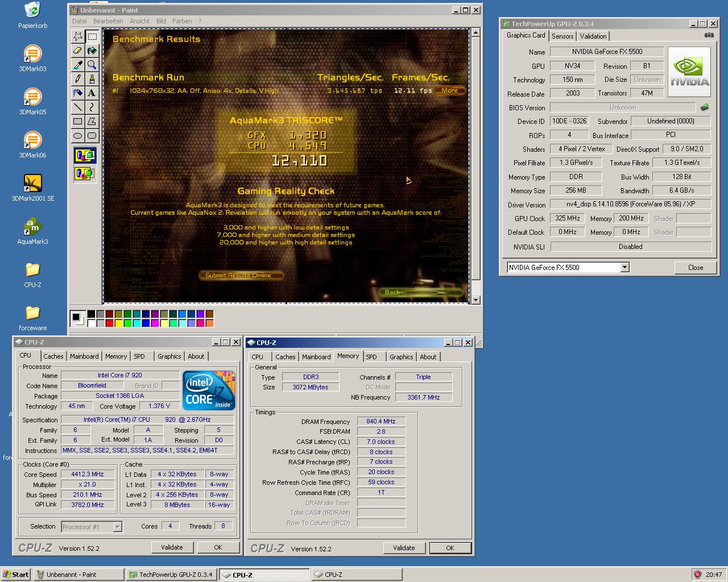Viewport: 728px width, 582px height.
Task: Open the Farben menu in Paint
Action: pyautogui.click(x=182, y=21)
